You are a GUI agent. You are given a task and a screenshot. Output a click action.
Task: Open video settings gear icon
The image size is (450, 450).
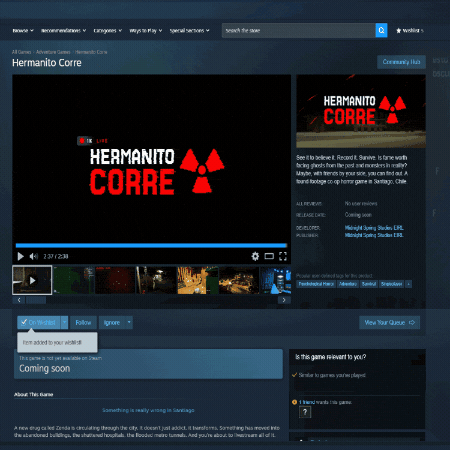click(255, 256)
